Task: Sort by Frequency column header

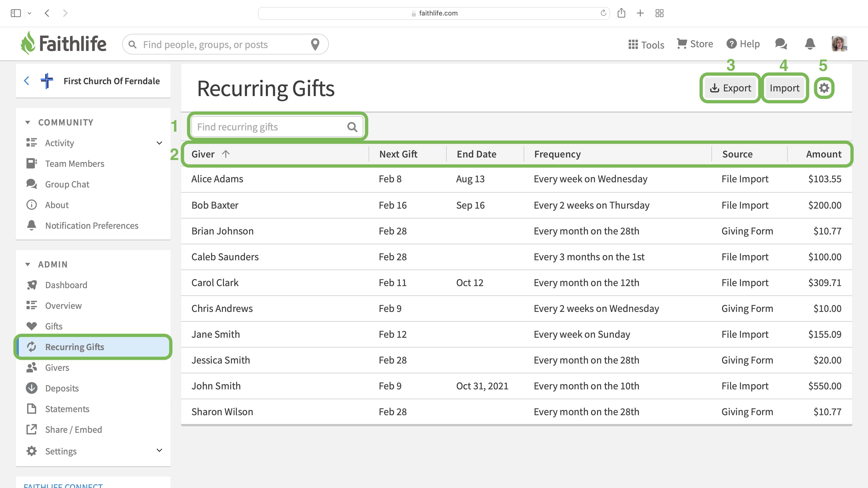Action: [x=557, y=154]
